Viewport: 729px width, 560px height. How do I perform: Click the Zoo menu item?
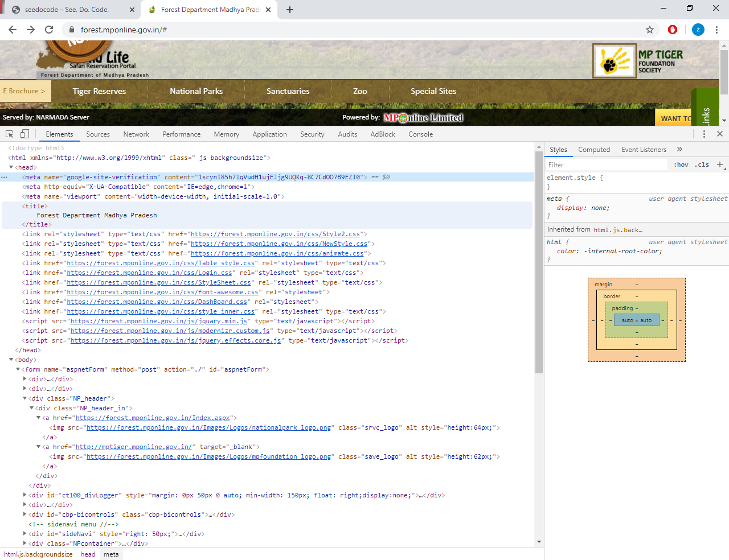[x=360, y=91]
